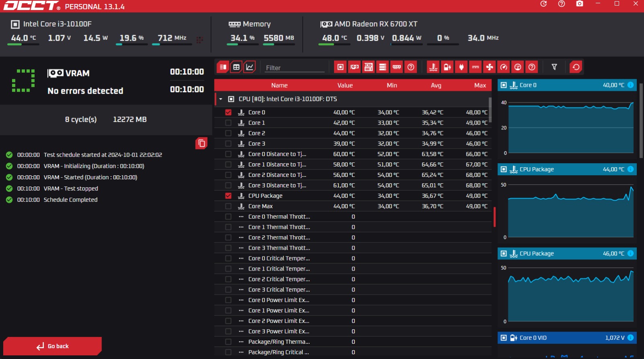Screen dimensions: 644x359
Task: Filter sensors by temperature type icon
Action: coord(433,67)
